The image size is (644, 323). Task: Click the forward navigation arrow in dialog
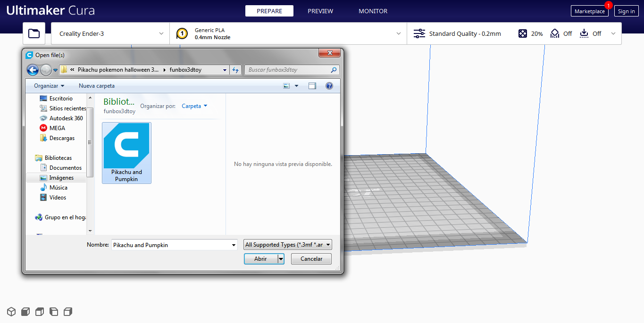pyautogui.click(x=46, y=70)
